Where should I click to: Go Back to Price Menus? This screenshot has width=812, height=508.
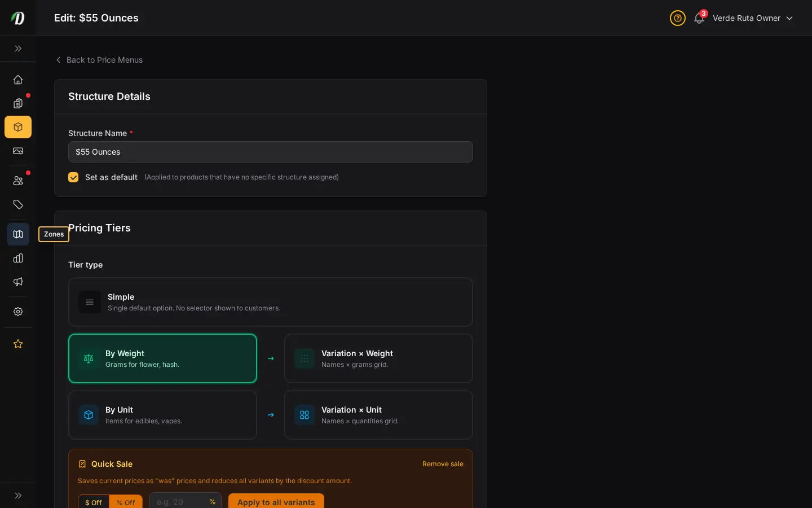(x=99, y=60)
